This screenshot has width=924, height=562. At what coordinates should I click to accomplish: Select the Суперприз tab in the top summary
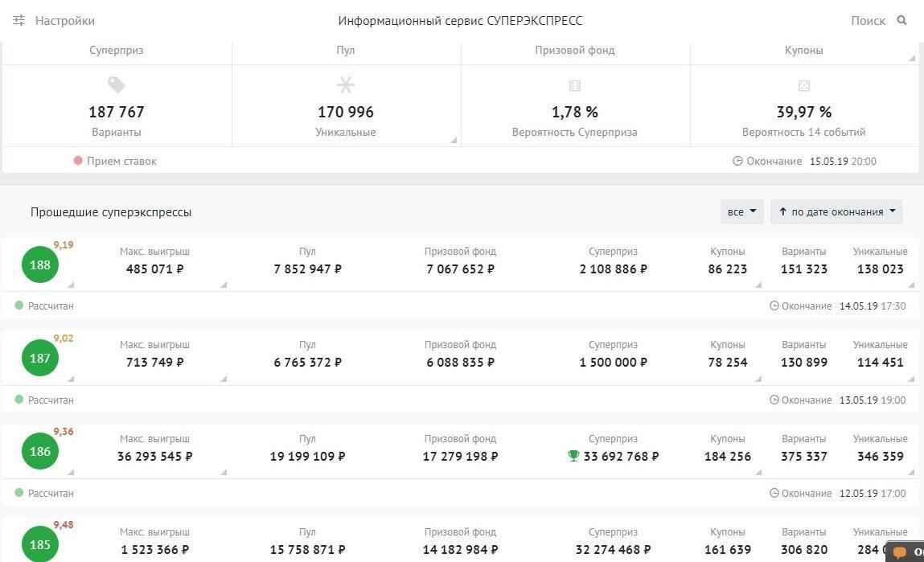[116, 50]
